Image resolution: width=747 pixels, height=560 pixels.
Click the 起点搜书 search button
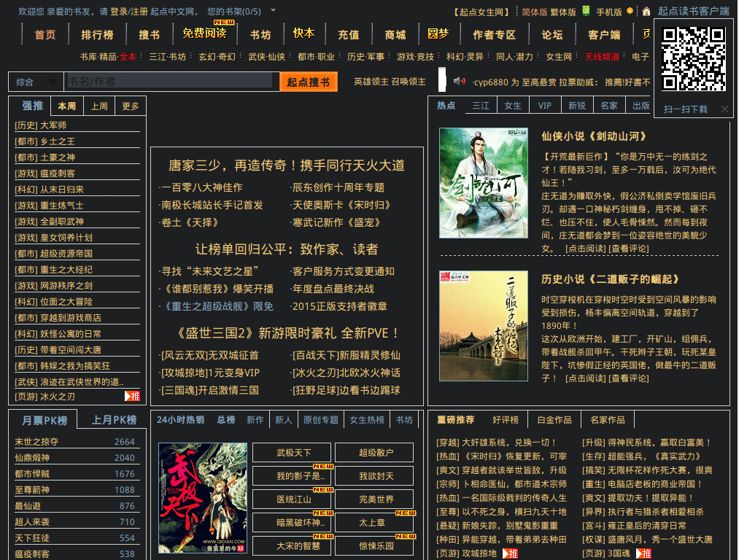(x=309, y=82)
